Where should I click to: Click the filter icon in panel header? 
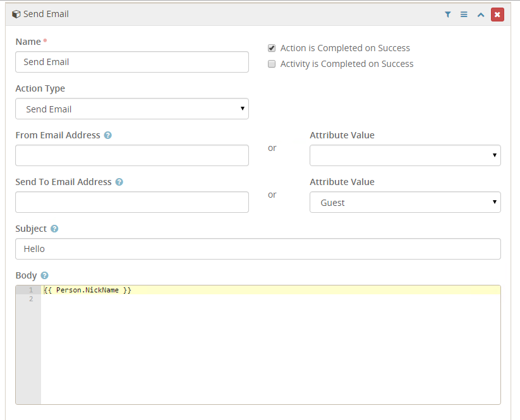(x=447, y=14)
